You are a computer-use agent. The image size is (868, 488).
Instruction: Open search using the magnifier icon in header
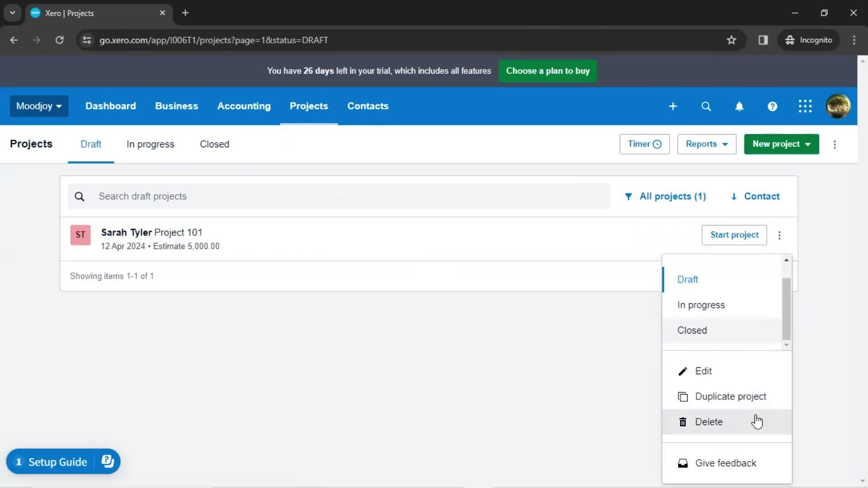[x=706, y=106]
